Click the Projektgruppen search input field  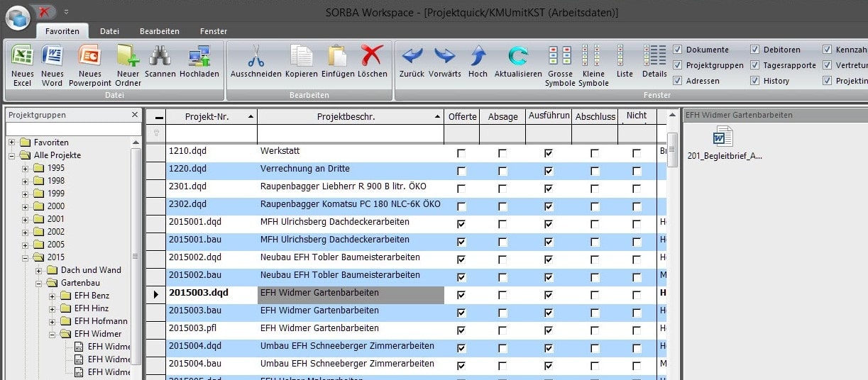74,129
